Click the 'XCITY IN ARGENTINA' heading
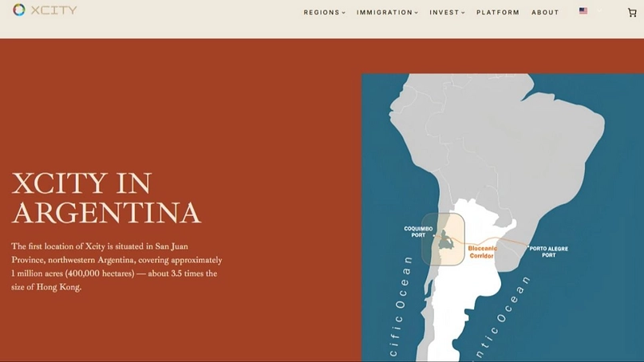Image resolution: width=644 pixels, height=362 pixels. pos(106,198)
